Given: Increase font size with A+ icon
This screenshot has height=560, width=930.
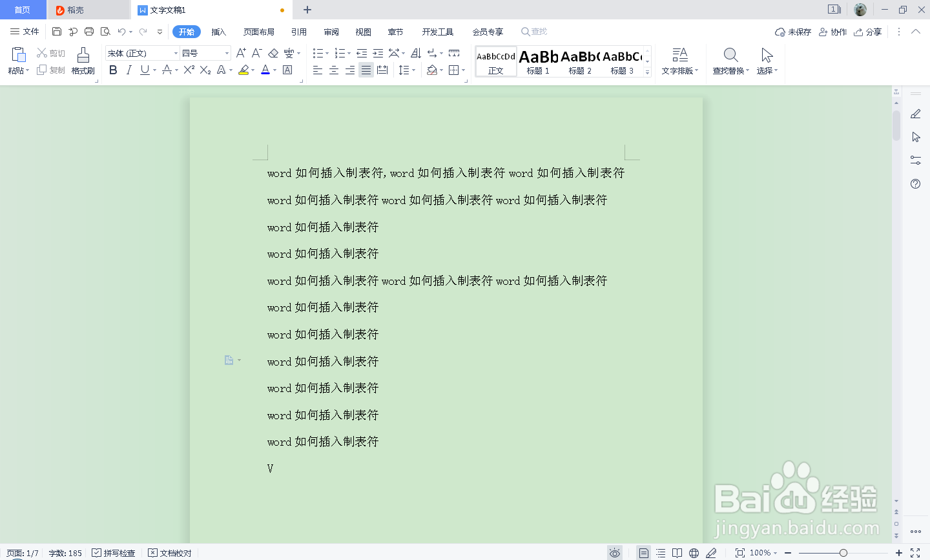Looking at the screenshot, I should tap(241, 53).
